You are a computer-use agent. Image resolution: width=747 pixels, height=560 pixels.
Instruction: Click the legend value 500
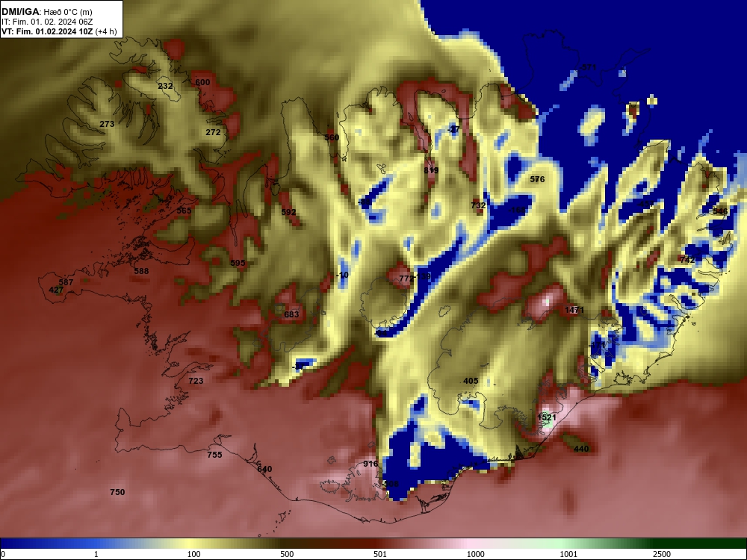[288, 554]
